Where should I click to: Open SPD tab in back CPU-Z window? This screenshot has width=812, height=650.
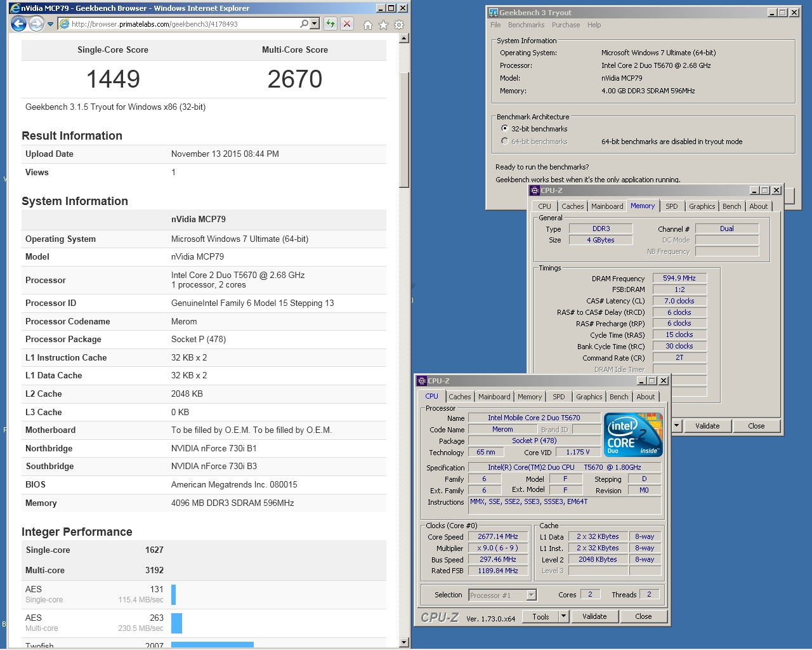672,206
